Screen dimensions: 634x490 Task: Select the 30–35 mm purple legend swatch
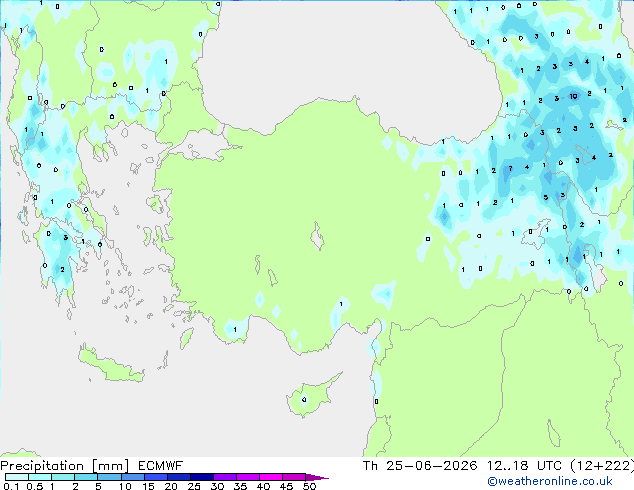click(225, 477)
